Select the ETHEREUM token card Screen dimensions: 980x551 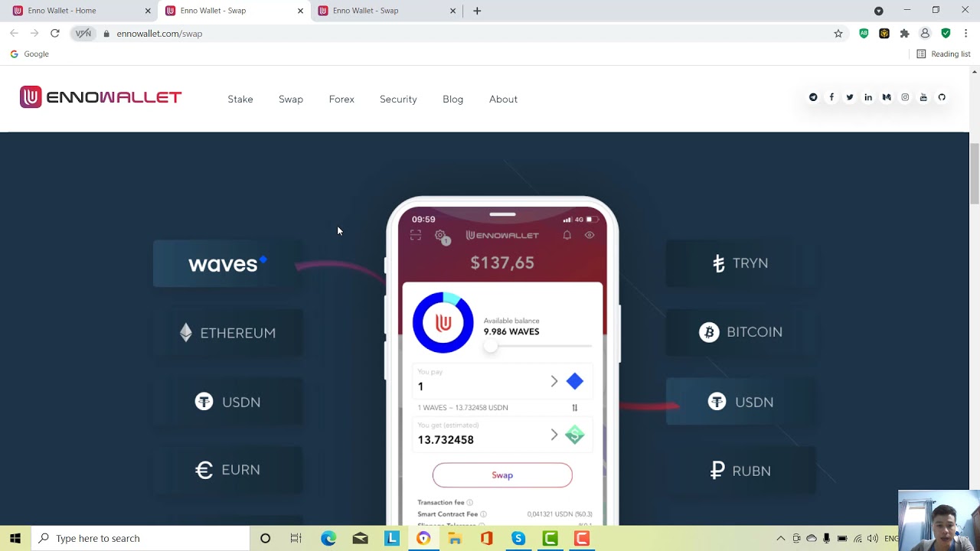227,333
